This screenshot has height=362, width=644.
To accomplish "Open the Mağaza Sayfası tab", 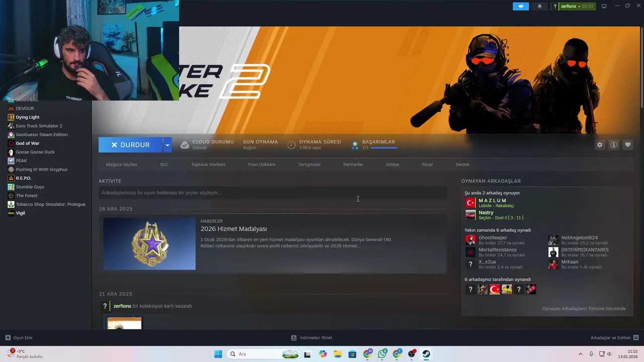I will (x=121, y=164).
